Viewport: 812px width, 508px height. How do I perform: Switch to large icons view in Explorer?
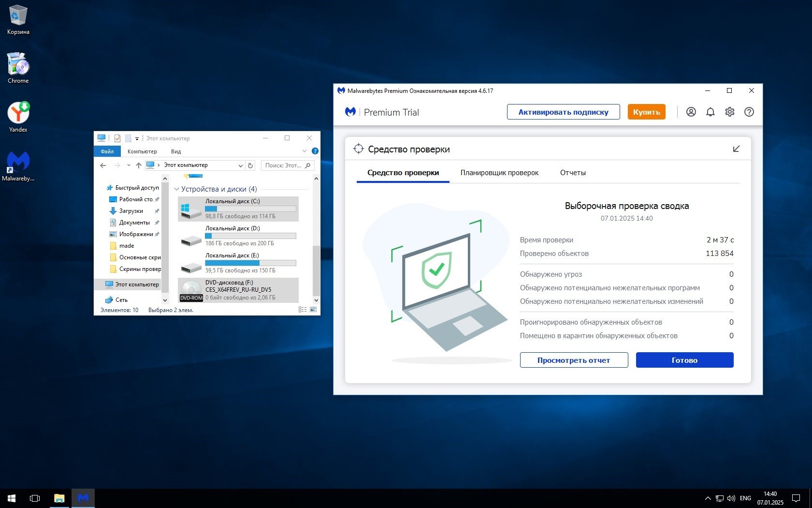click(x=313, y=310)
